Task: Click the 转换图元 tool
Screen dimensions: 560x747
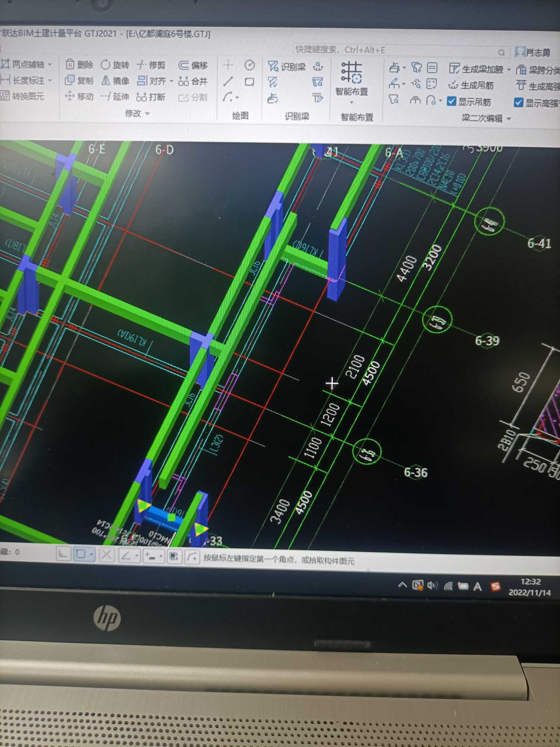Action: click(x=22, y=96)
